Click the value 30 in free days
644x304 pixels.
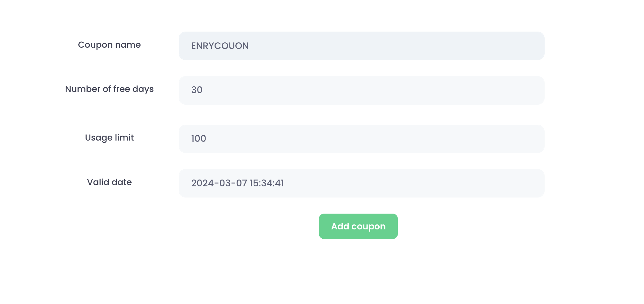pyautogui.click(x=197, y=90)
